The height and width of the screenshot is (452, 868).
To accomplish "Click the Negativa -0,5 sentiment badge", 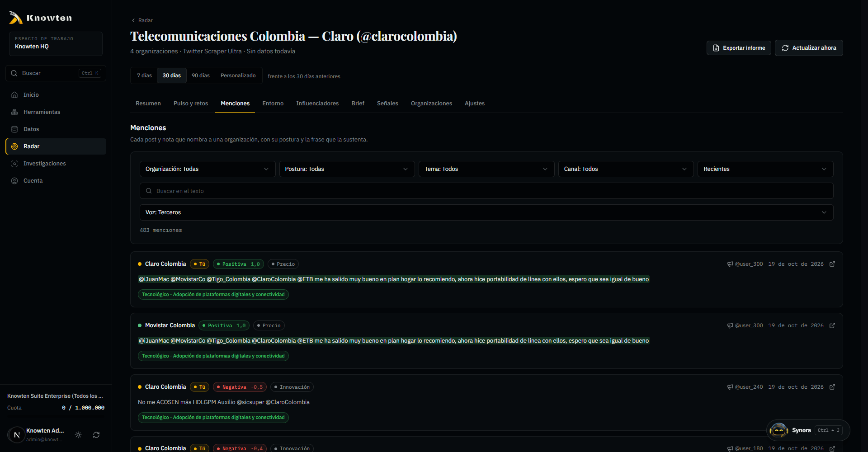I will (x=240, y=387).
